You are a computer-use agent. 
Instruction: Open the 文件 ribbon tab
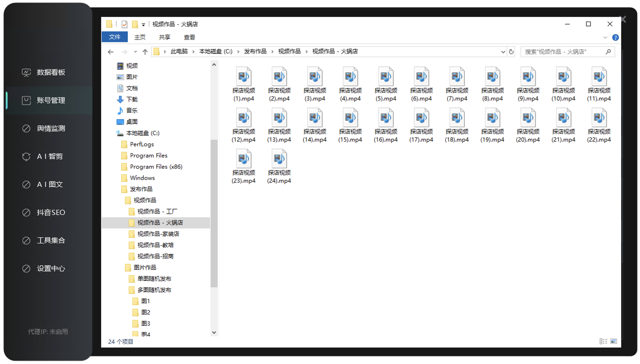pos(115,37)
